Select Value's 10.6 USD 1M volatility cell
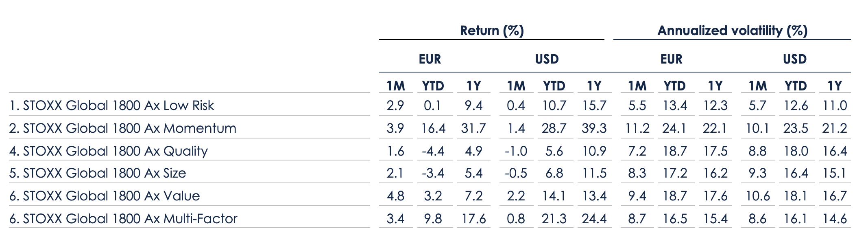The width and height of the screenshot is (868, 233). click(x=758, y=196)
